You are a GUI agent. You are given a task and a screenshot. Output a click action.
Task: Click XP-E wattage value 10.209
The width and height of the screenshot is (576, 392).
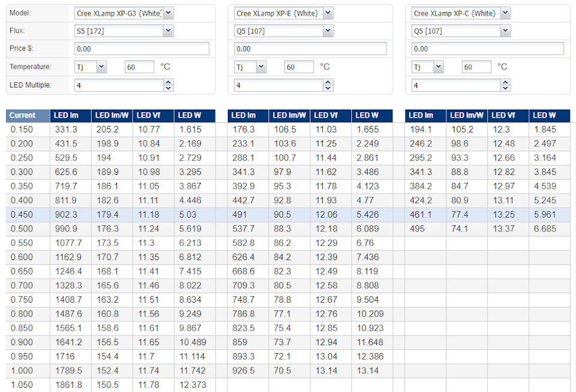point(370,314)
